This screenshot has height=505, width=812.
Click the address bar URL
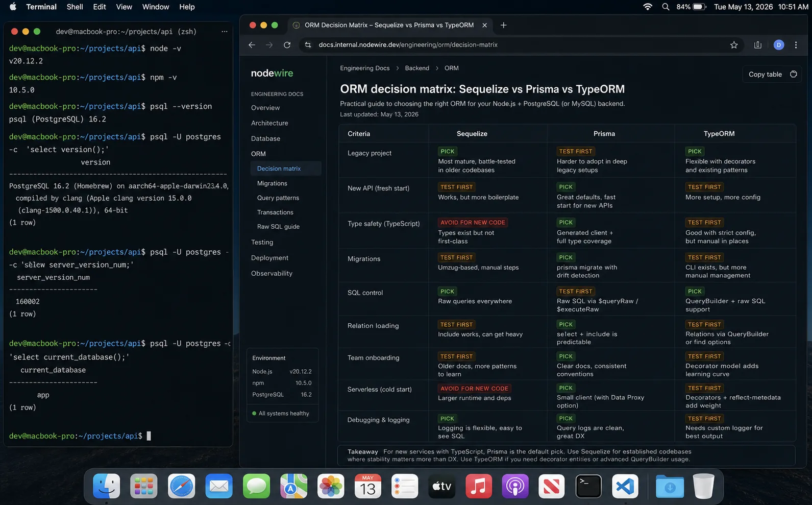tap(408, 45)
